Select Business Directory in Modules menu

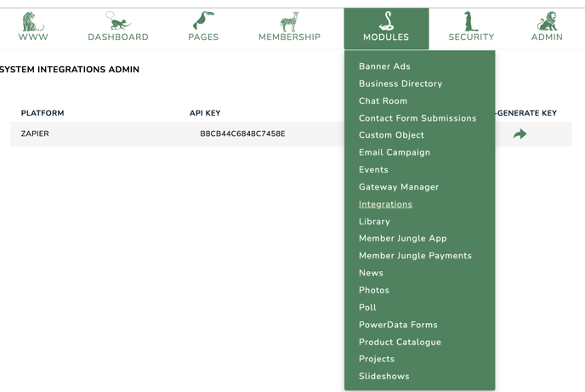[x=400, y=83]
